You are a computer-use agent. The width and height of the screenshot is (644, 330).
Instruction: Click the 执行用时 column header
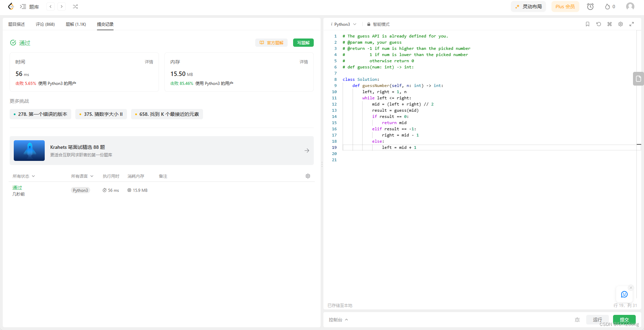(111, 176)
